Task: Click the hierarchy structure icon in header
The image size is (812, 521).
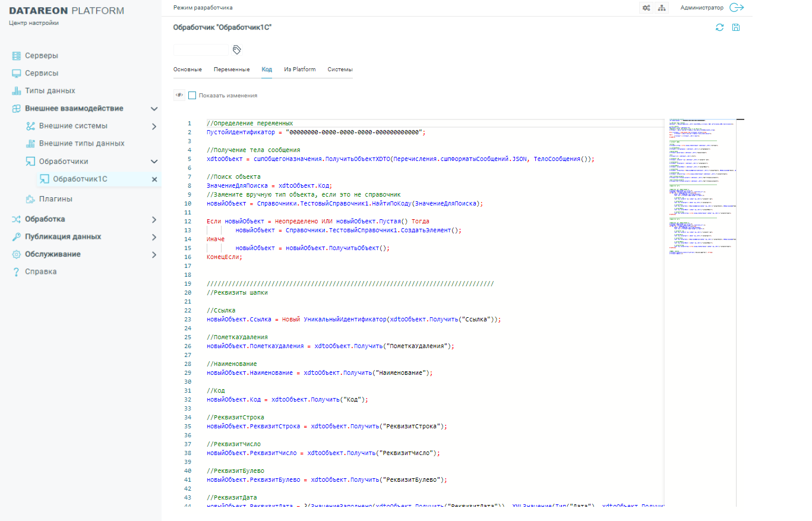Action: click(x=661, y=8)
